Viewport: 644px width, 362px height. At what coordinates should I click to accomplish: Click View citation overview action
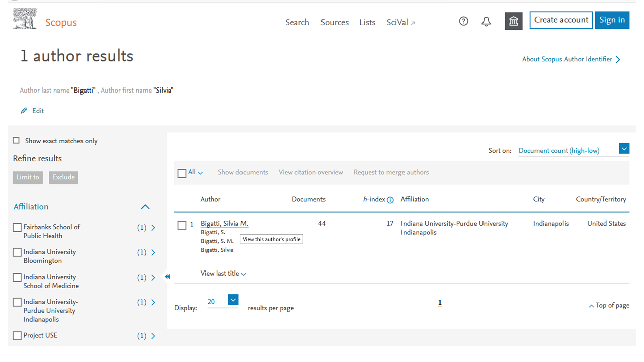[311, 172]
